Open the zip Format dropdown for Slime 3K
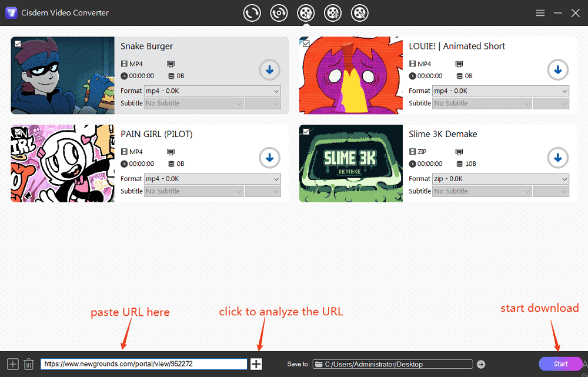This screenshot has width=588, height=377. click(500, 179)
